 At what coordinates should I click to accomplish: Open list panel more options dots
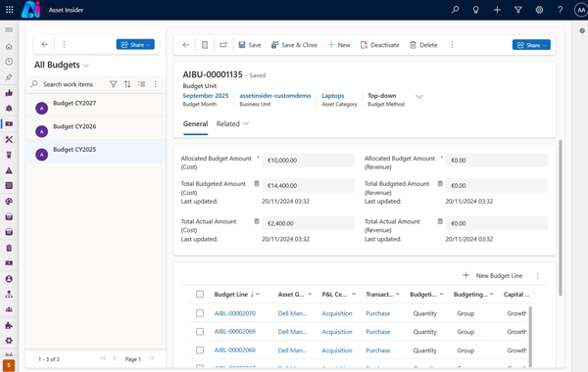[64, 45]
